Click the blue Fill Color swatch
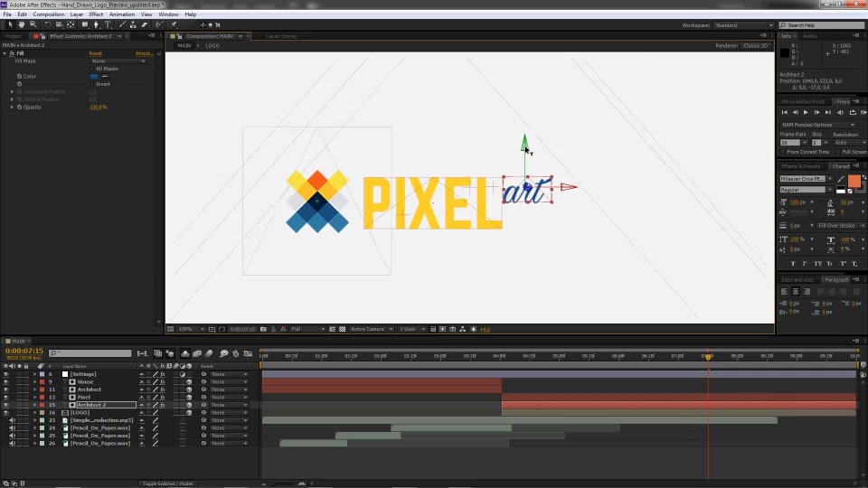Image resolution: width=868 pixels, height=488 pixels. (94, 76)
